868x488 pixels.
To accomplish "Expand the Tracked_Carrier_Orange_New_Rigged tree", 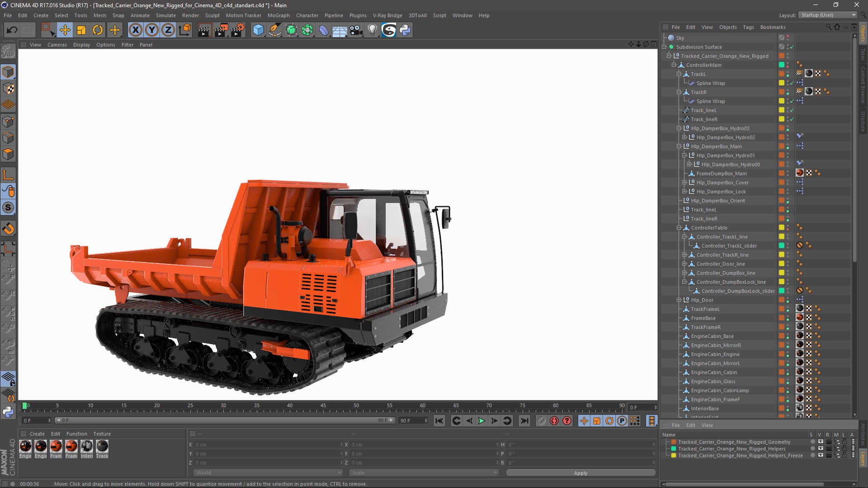I will [x=668, y=56].
